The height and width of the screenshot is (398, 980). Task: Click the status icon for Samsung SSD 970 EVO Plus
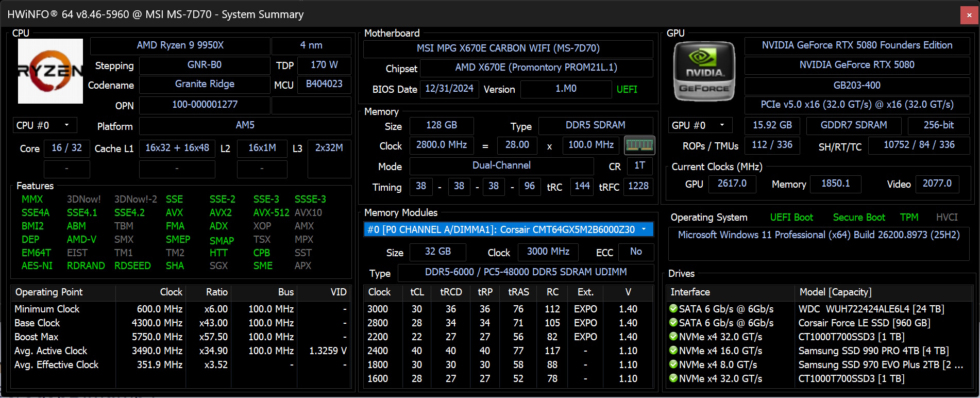point(673,364)
